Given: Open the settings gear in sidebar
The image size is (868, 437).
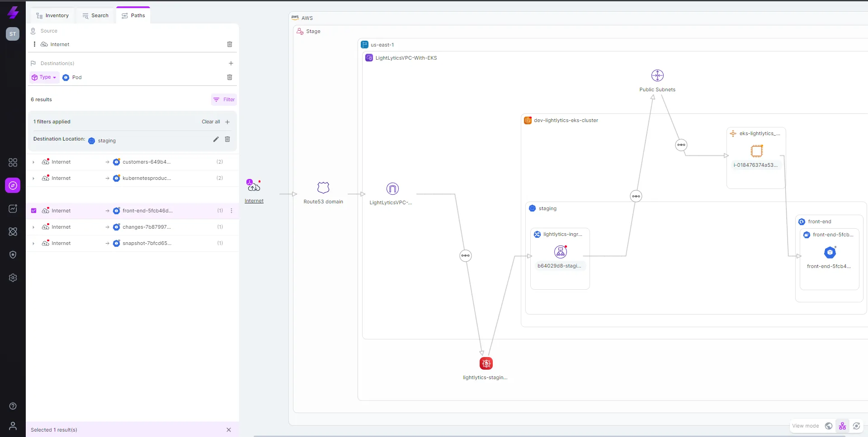Looking at the screenshot, I should 13,277.
